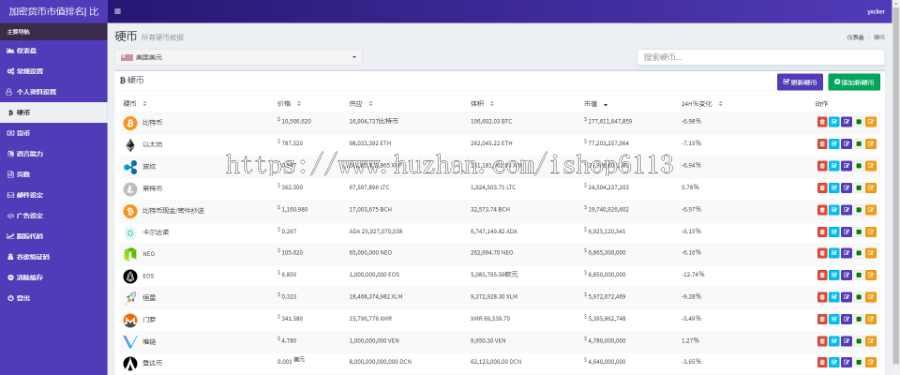Viewport: 900px width, 375px height.
Task: Click the orange edit icon in XLM row
Action: click(x=871, y=297)
